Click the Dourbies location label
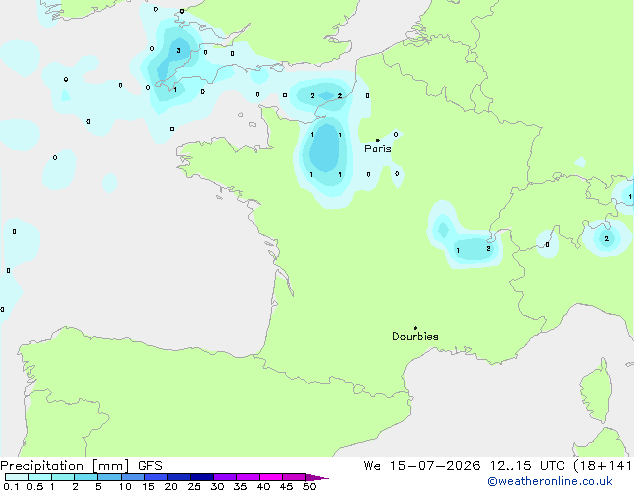 pos(415,336)
